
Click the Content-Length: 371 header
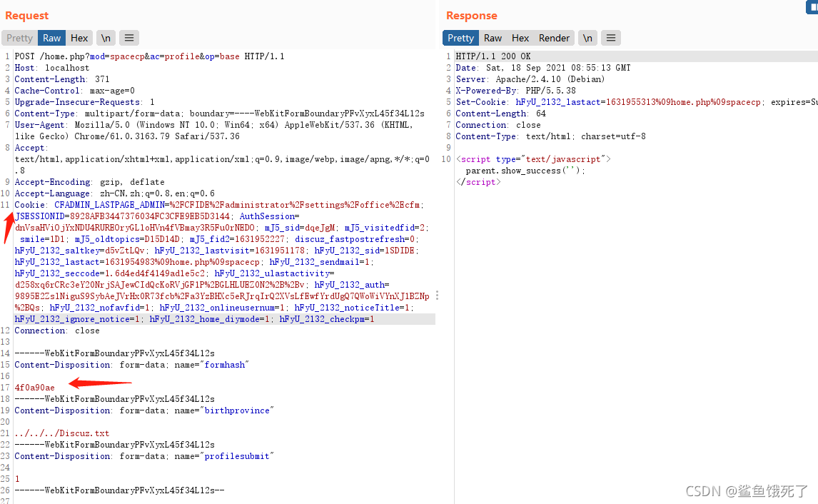(x=62, y=79)
